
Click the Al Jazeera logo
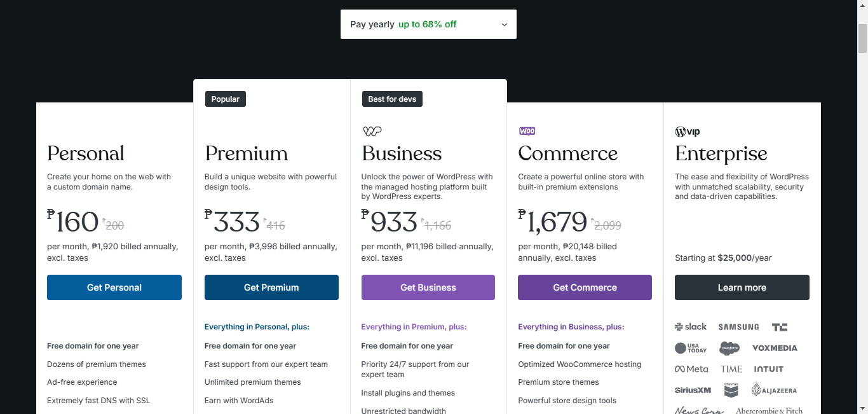click(x=774, y=389)
